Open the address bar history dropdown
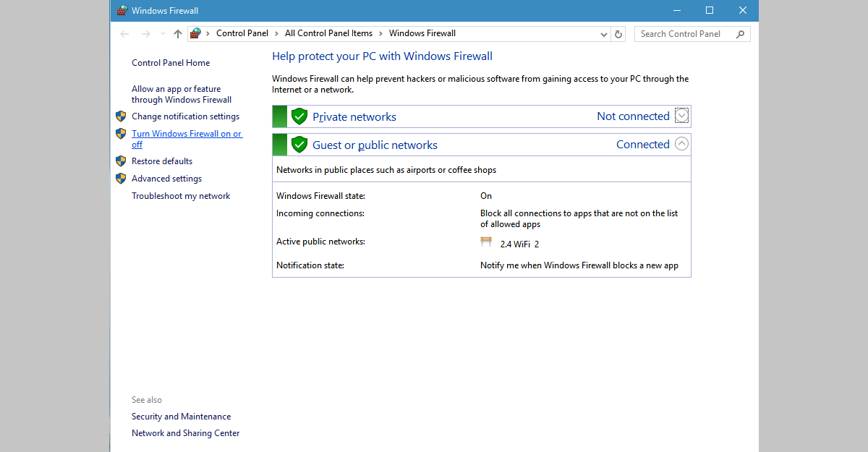 click(604, 34)
